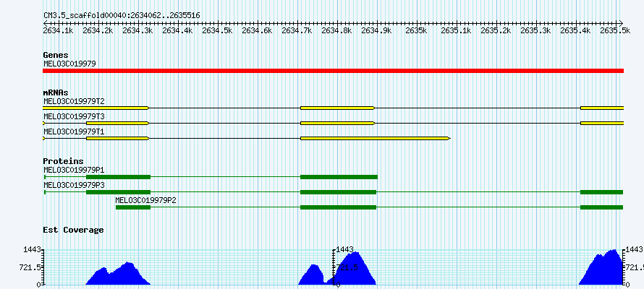Open the MELO3C019979T2 mRNA label
The height and width of the screenshot is (289, 644).
pyautogui.click(x=74, y=101)
